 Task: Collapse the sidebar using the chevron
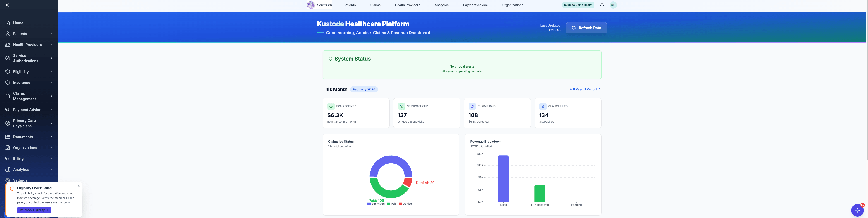(x=7, y=5)
